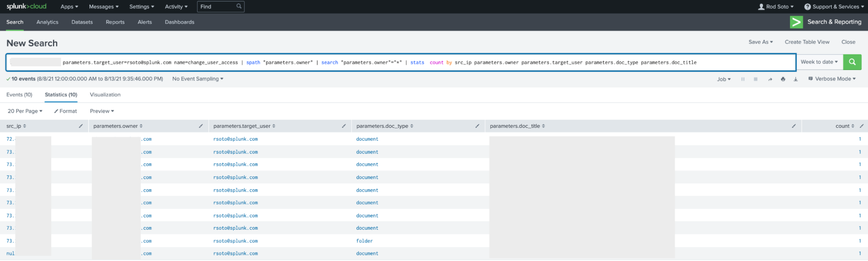Open the Format options
868x261 pixels.
(x=65, y=111)
